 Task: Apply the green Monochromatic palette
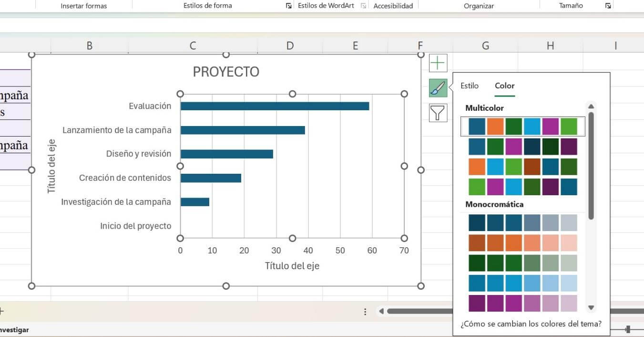[522, 262]
